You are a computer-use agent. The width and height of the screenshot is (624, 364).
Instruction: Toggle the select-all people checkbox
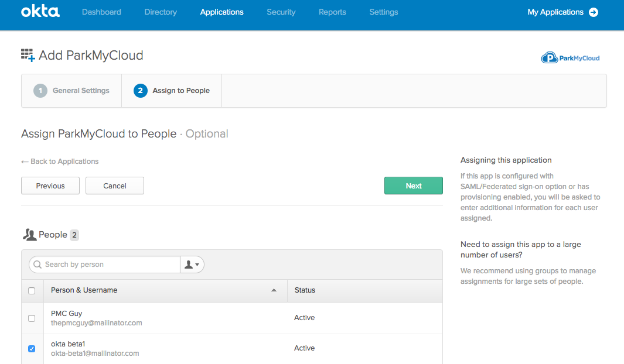[32, 291]
